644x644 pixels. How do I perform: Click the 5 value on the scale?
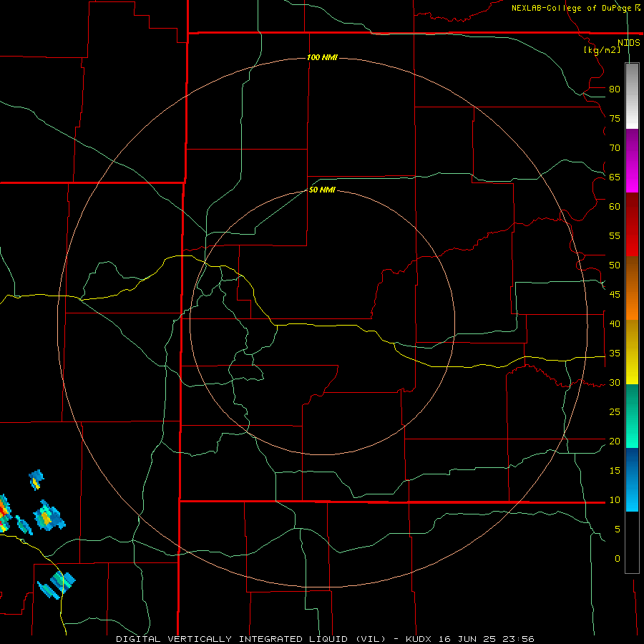tap(618, 530)
